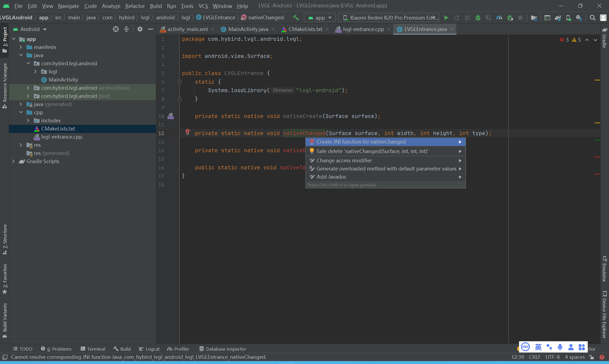The image size is (609, 364).
Task: Select MainActivity in the project tree
Action: click(63, 79)
